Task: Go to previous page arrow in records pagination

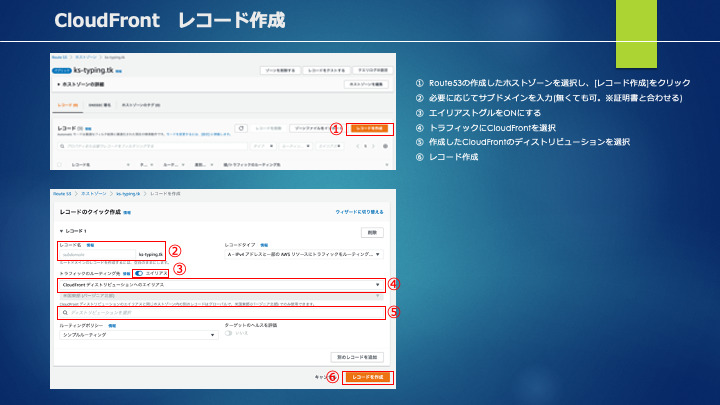Action: click(358, 146)
